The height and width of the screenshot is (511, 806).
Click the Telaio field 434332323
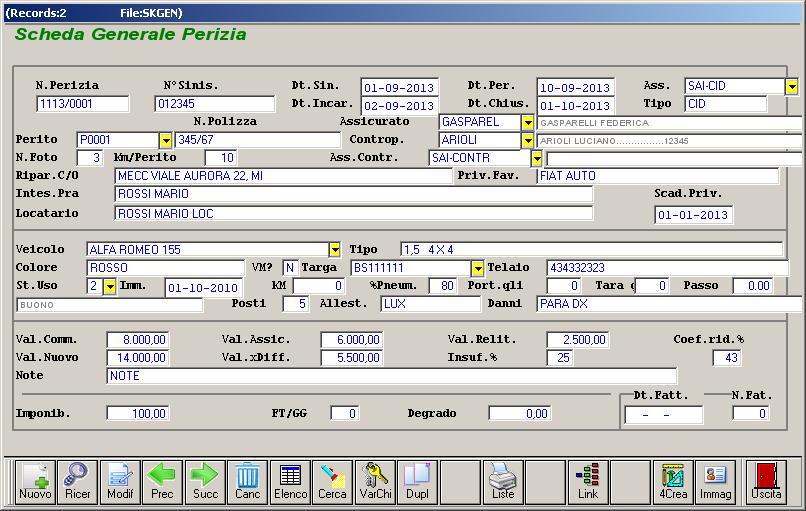pos(667,268)
